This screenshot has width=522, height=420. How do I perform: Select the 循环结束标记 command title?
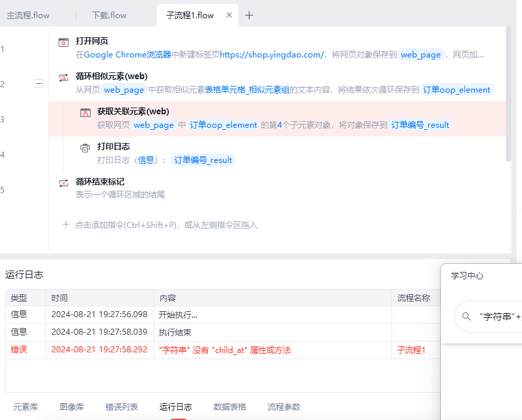(x=100, y=181)
